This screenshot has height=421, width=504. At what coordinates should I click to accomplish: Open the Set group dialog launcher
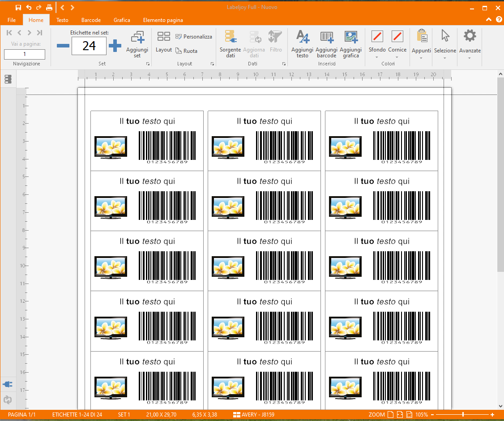click(x=148, y=64)
